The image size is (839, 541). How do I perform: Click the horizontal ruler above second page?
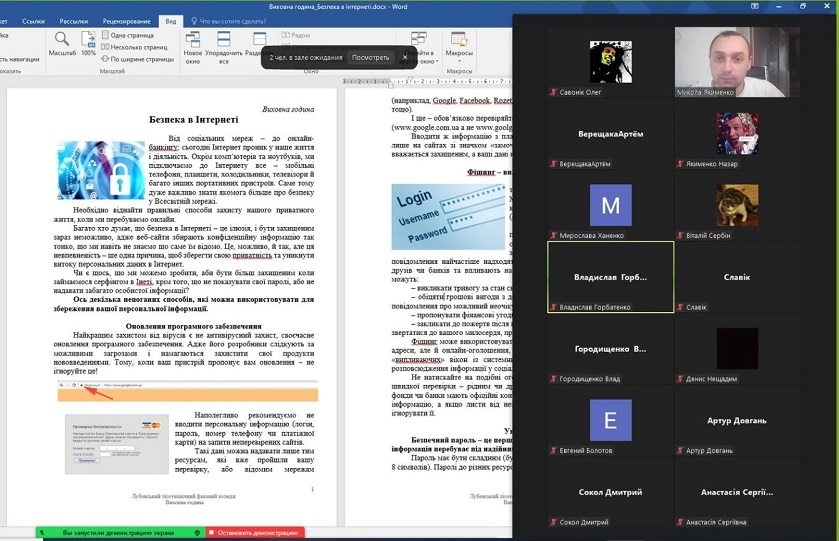click(x=427, y=81)
